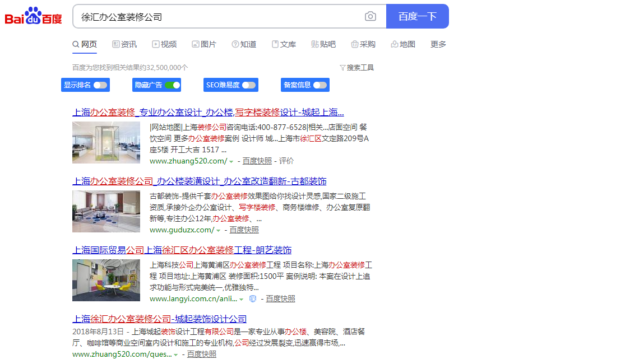Turn on the 备案信息 switch
The height and width of the screenshot is (364, 625).
(320, 85)
